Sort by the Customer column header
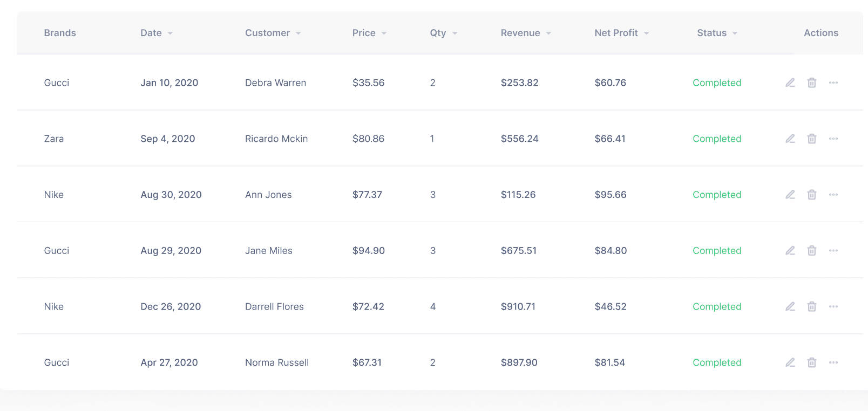Viewport: 868px width, 411px height. click(273, 33)
